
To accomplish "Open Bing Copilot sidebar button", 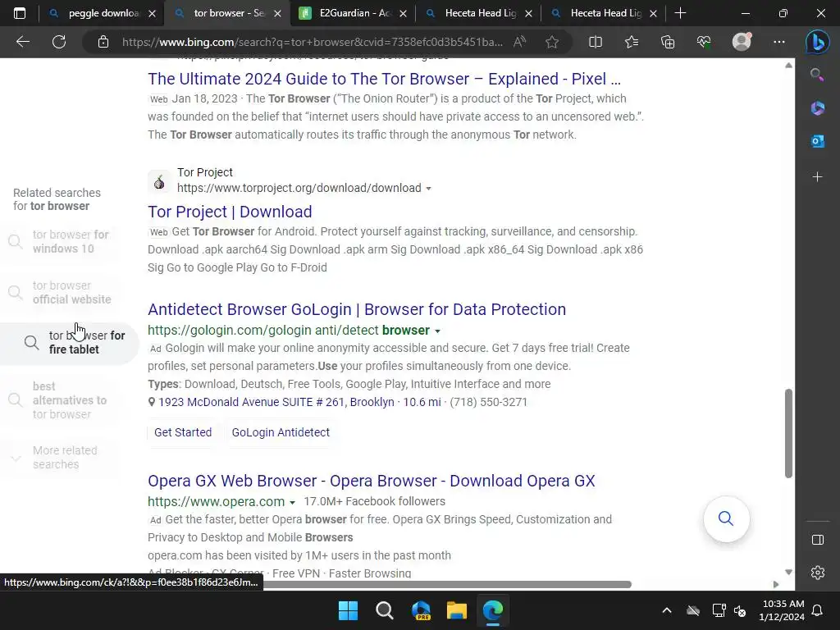I will (818, 43).
